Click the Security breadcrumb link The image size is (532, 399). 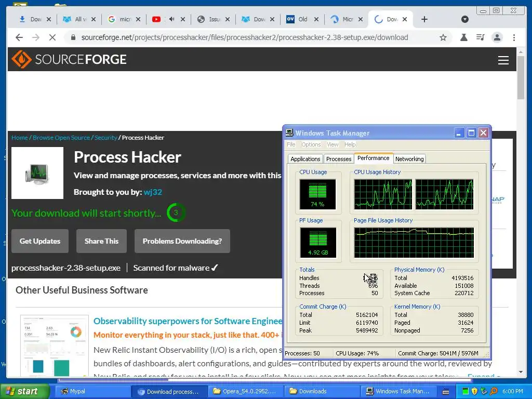coord(105,137)
